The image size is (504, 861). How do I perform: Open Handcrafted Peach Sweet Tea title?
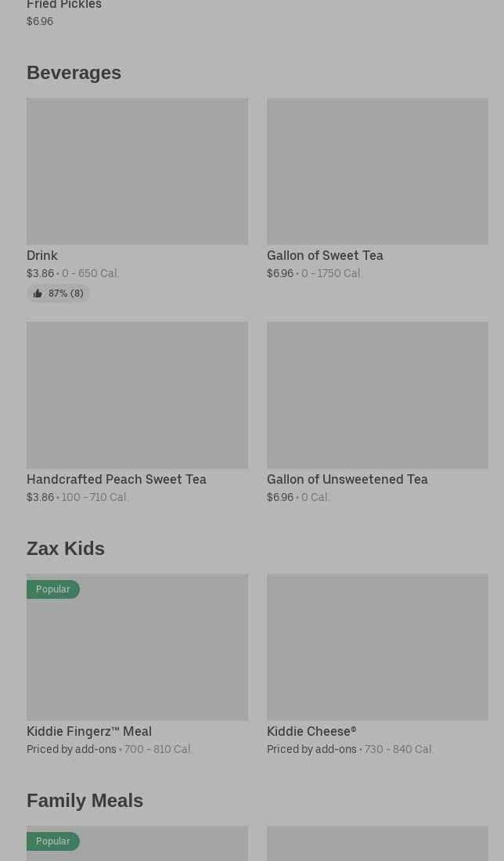(x=117, y=479)
